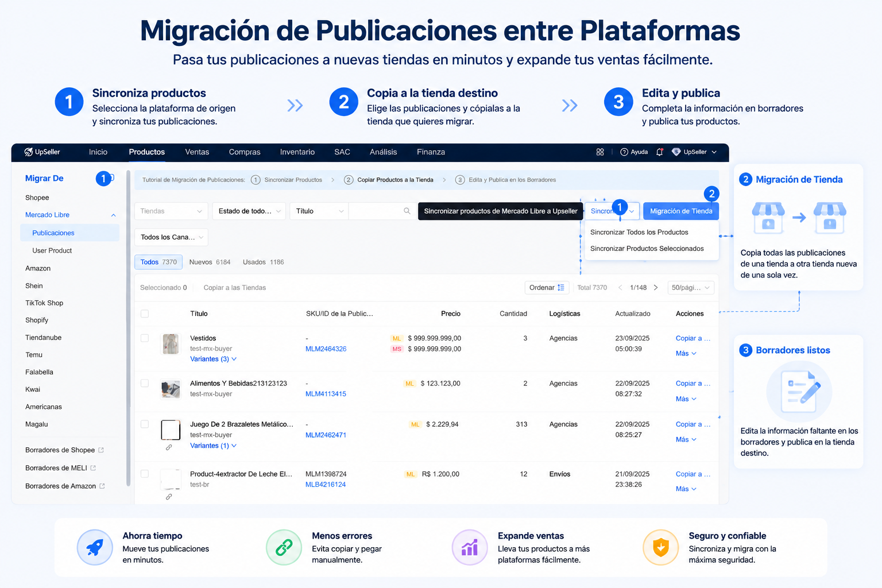The height and width of the screenshot is (588, 882).
Task: Open User Product in the sidebar
Action: tap(52, 251)
